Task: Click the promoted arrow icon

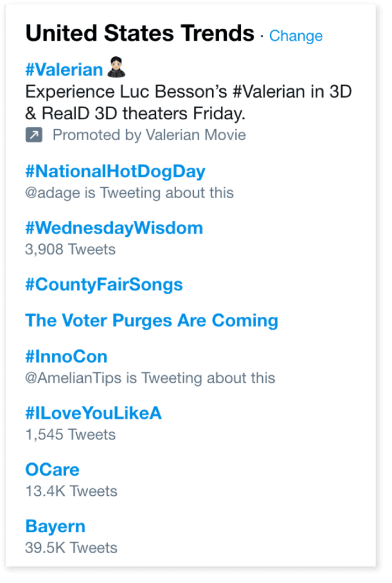Action: 34,135
